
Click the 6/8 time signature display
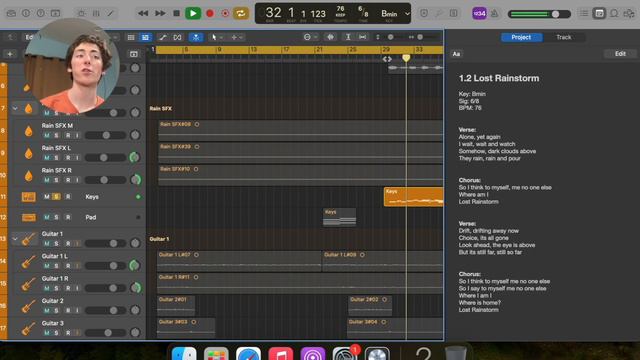(363, 11)
